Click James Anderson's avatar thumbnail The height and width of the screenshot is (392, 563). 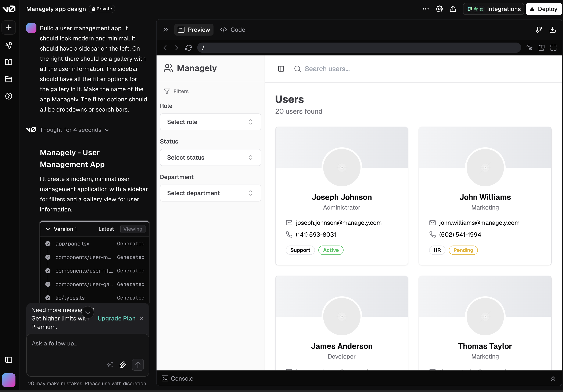tap(342, 316)
